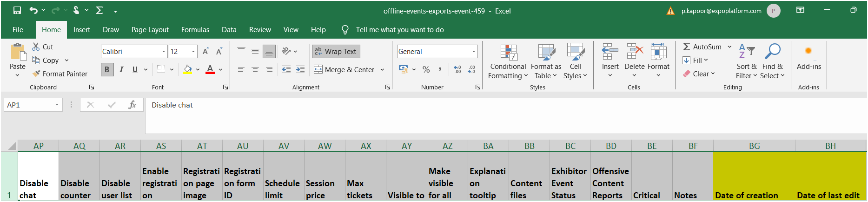This screenshot has height=202, width=868.
Task: Open the Format cells menu icon
Action: 658,52
